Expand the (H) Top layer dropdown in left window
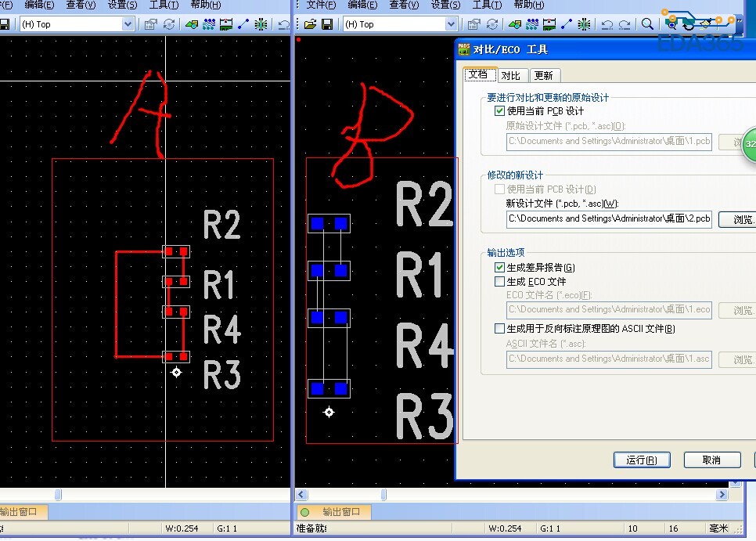 point(128,24)
